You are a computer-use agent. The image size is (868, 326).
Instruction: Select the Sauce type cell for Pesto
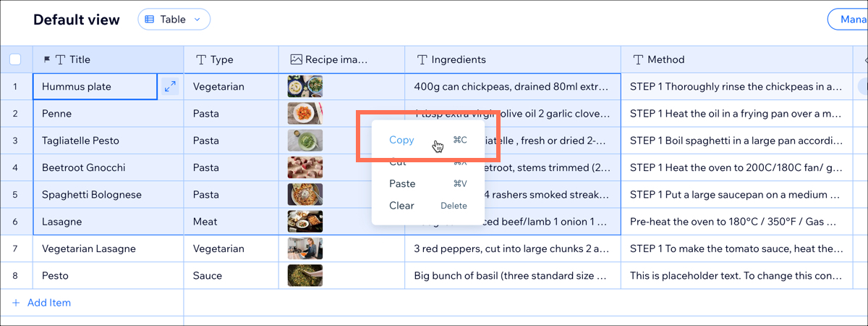coord(231,276)
